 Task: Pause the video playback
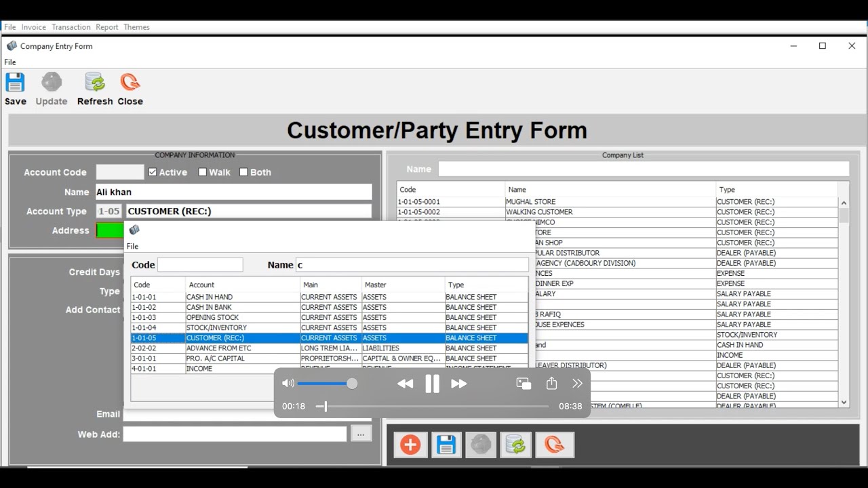432,384
